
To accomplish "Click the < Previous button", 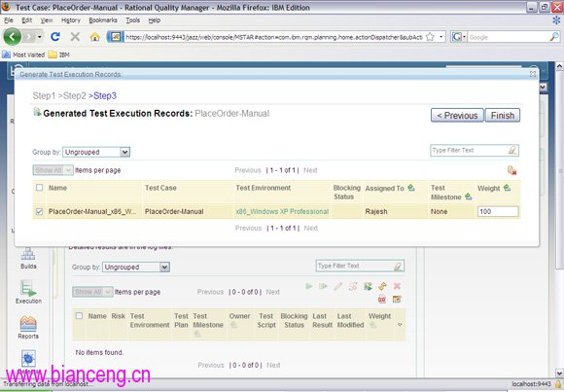I will coord(457,115).
